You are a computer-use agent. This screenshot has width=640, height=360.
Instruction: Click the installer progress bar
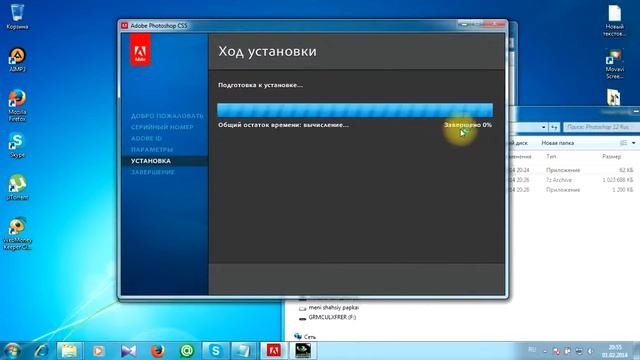[x=355, y=110]
